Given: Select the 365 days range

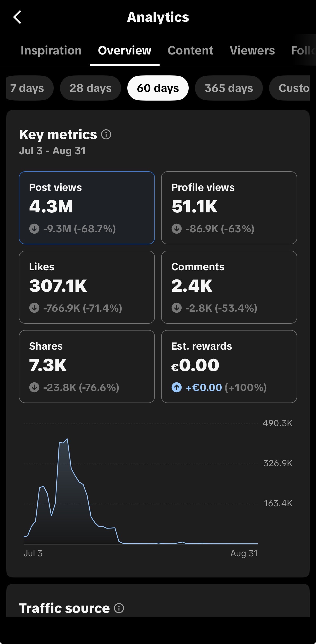Looking at the screenshot, I should [229, 88].
